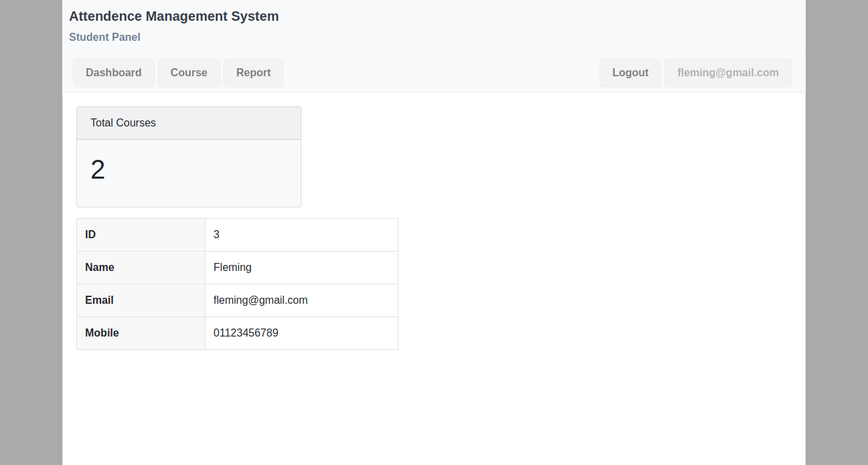Select the email address in the table
This screenshot has height=465, width=868.
[261, 300]
